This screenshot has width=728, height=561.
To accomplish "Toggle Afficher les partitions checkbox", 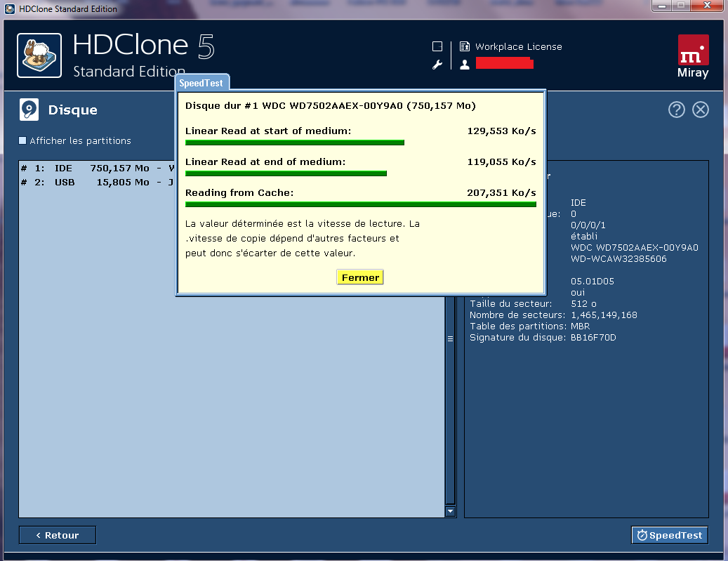I will (22, 140).
